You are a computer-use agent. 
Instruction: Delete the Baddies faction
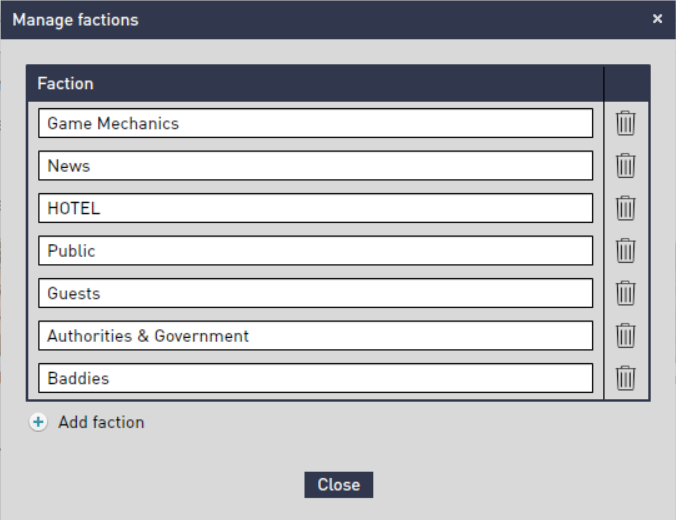click(x=626, y=378)
